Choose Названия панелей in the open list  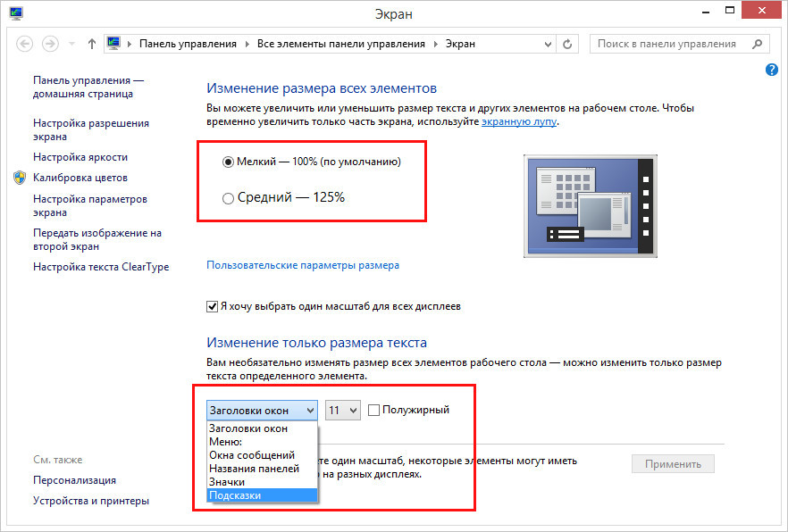coord(262,469)
